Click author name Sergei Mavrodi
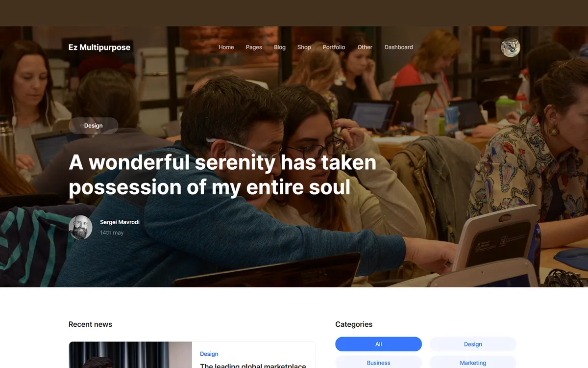588x368 pixels. coord(120,222)
